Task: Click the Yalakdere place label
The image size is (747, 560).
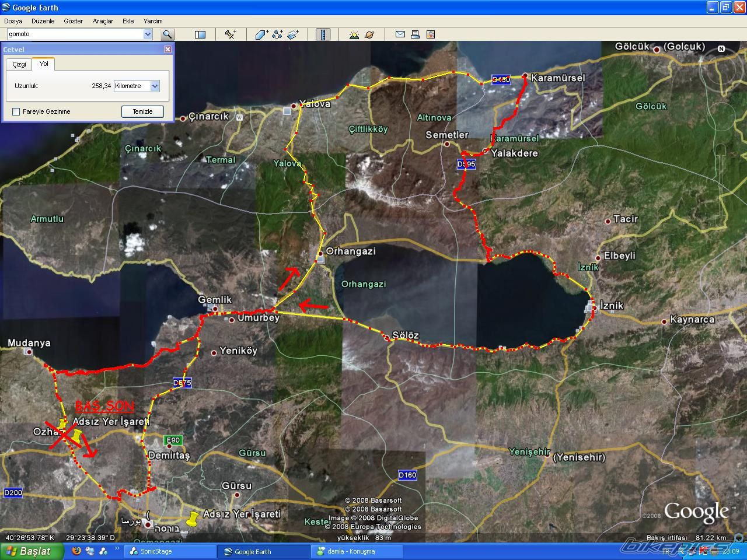Action: point(514,153)
